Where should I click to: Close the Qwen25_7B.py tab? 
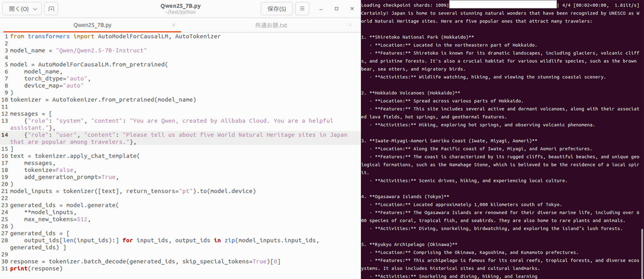click(x=174, y=25)
